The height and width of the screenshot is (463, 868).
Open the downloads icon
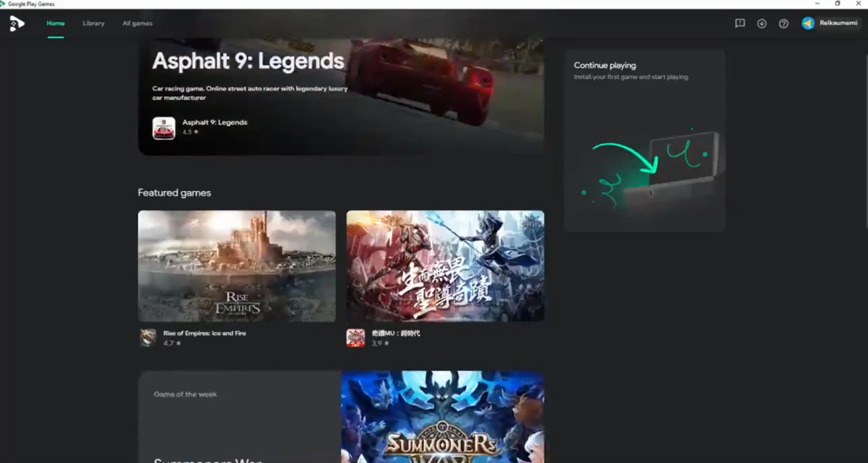762,23
